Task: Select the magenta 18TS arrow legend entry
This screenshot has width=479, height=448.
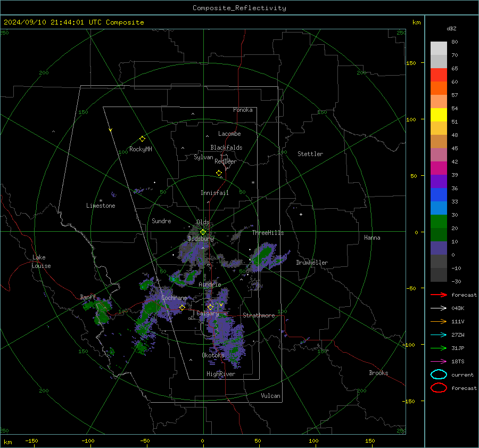Action: [x=439, y=362]
